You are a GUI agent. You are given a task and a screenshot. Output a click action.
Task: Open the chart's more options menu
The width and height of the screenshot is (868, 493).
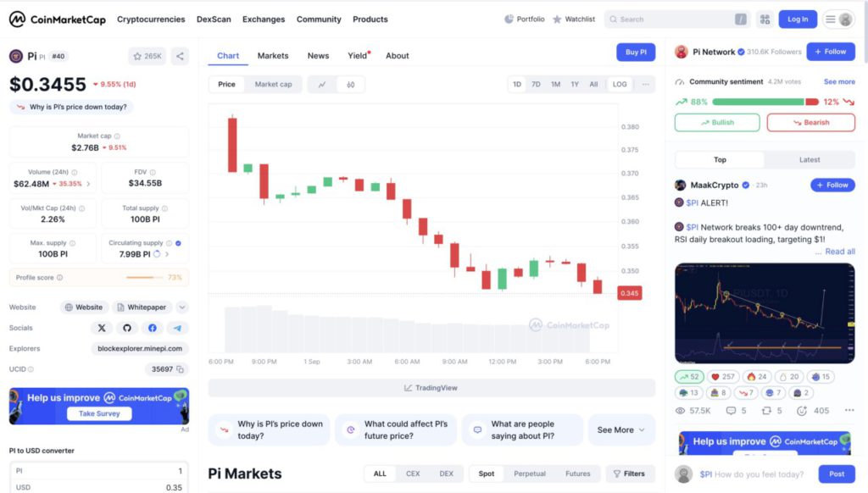(x=646, y=85)
